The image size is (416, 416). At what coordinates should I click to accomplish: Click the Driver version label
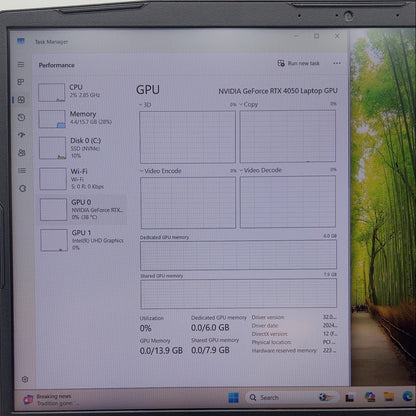268,317
